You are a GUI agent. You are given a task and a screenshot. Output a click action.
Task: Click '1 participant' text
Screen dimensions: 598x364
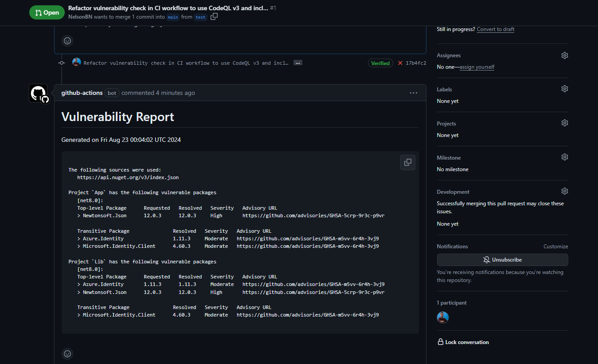[x=452, y=303]
